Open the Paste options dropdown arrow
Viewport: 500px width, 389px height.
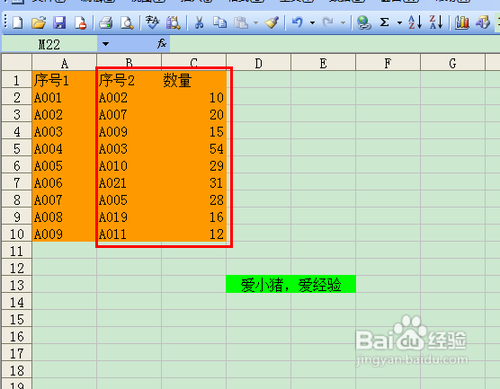[x=256, y=23]
